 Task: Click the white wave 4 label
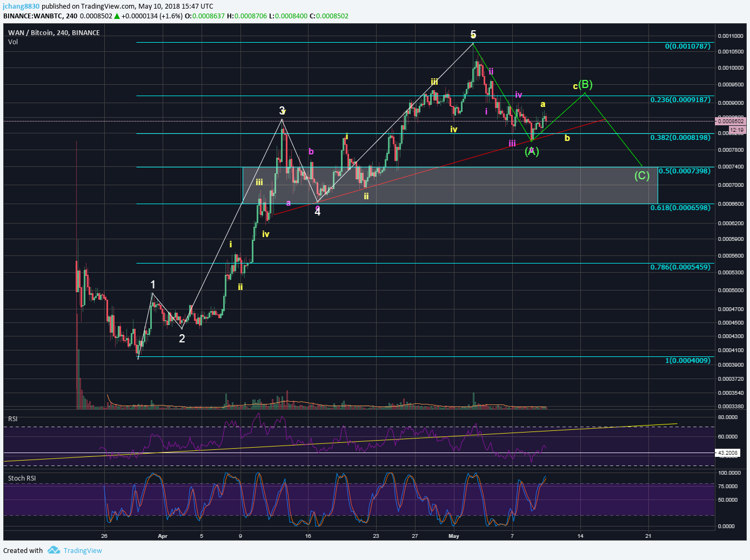(x=318, y=212)
